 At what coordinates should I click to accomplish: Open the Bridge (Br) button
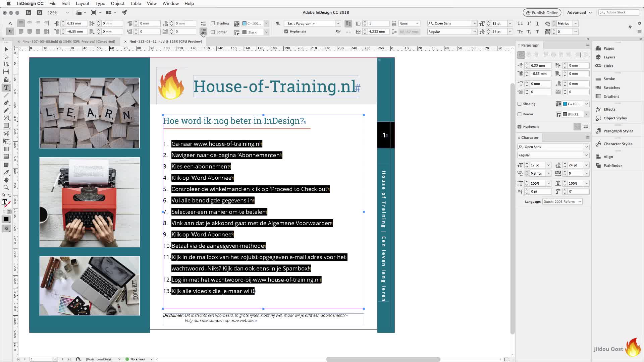tap(28, 13)
